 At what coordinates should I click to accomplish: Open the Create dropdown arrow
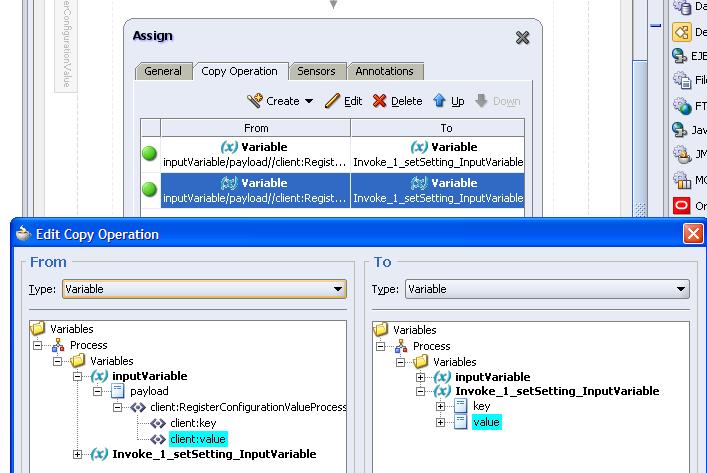[309, 101]
